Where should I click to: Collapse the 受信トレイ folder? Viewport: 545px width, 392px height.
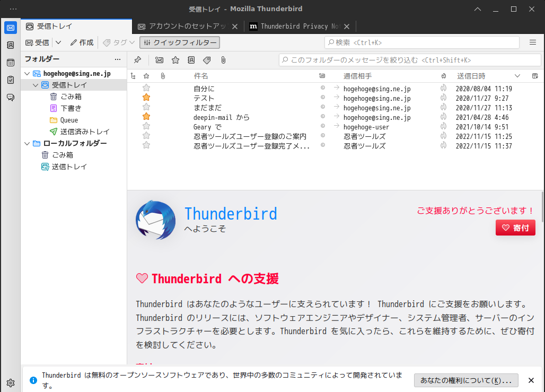(36, 85)
